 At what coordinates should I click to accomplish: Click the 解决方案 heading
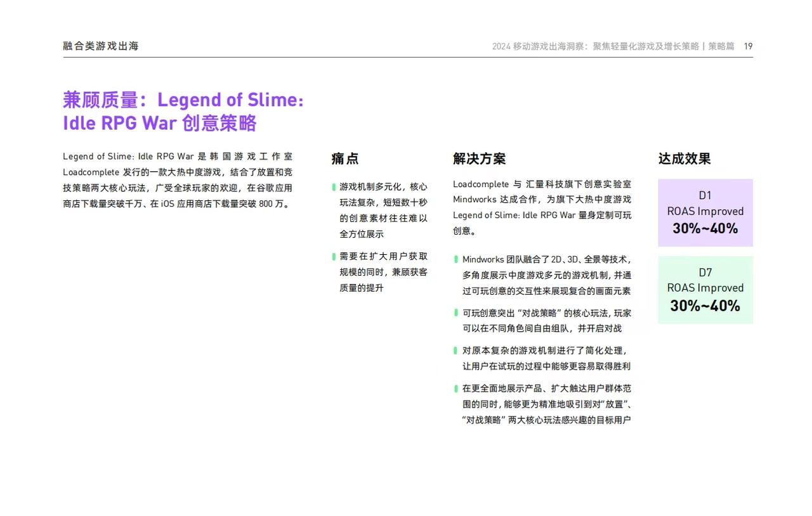(x=480, y=158)
